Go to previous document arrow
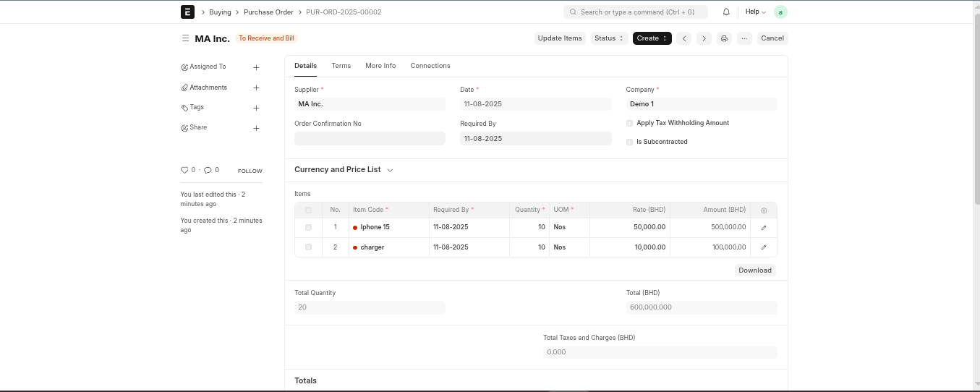 coord(684,38)
